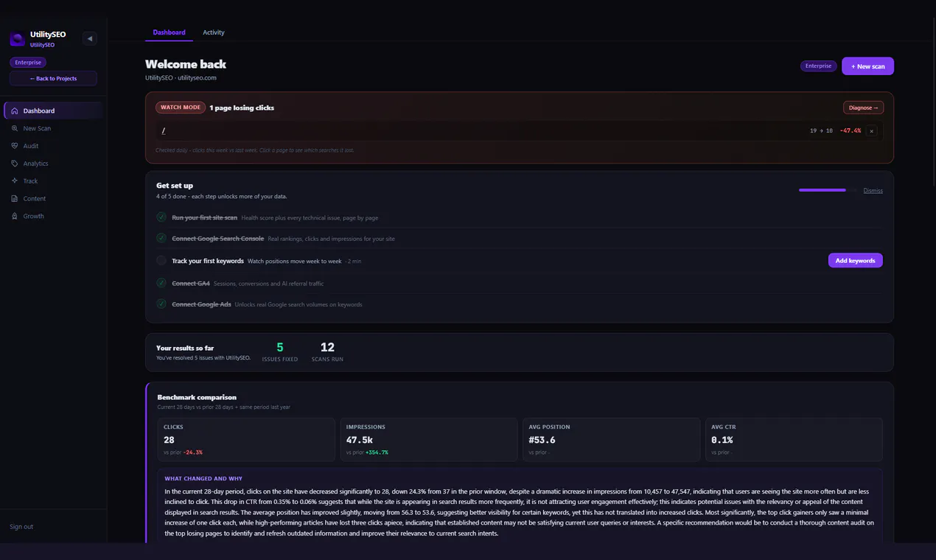Collapse the sidebar with the arrow button

pos(90,38)
